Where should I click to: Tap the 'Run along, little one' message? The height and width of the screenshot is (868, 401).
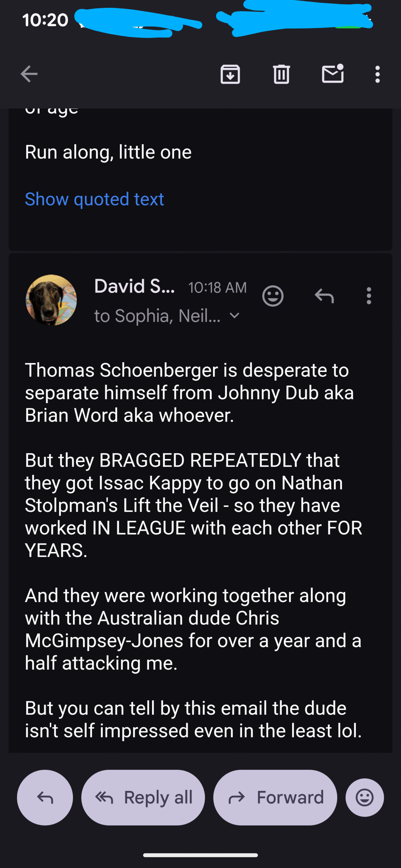(x=108, y=152)
